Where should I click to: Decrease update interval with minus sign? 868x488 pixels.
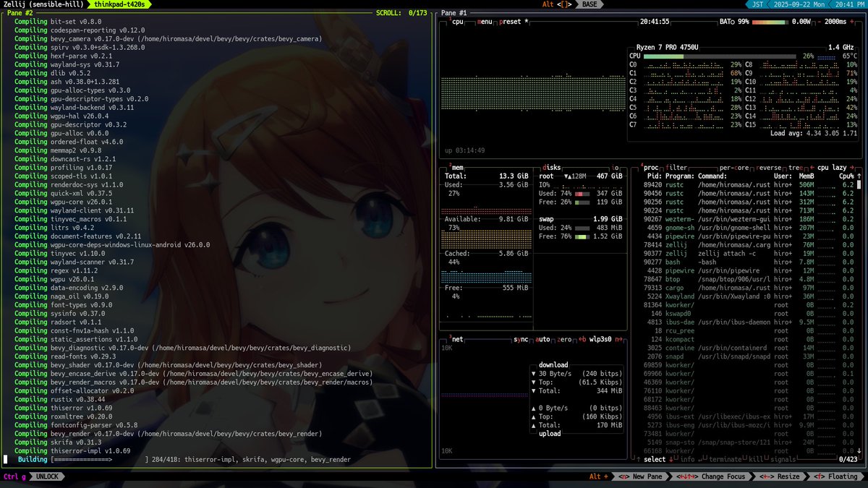click(x=820, y=22)
